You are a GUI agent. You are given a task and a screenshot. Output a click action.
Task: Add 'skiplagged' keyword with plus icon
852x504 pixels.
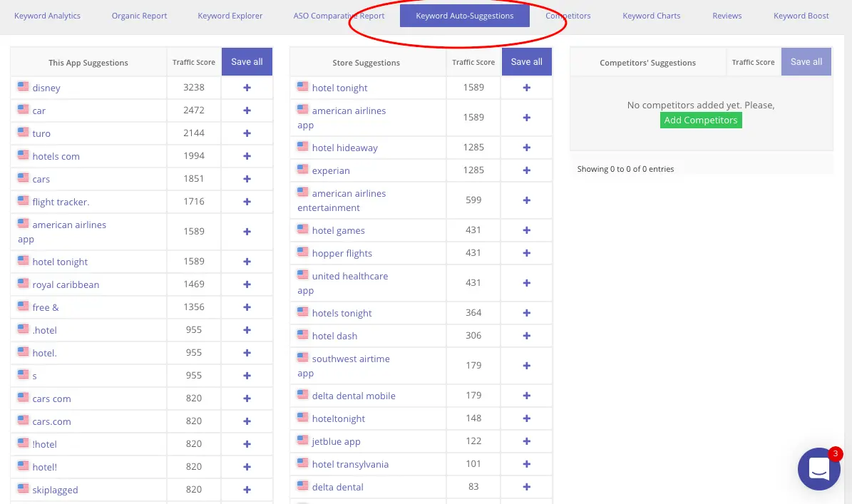coord(247,489)
